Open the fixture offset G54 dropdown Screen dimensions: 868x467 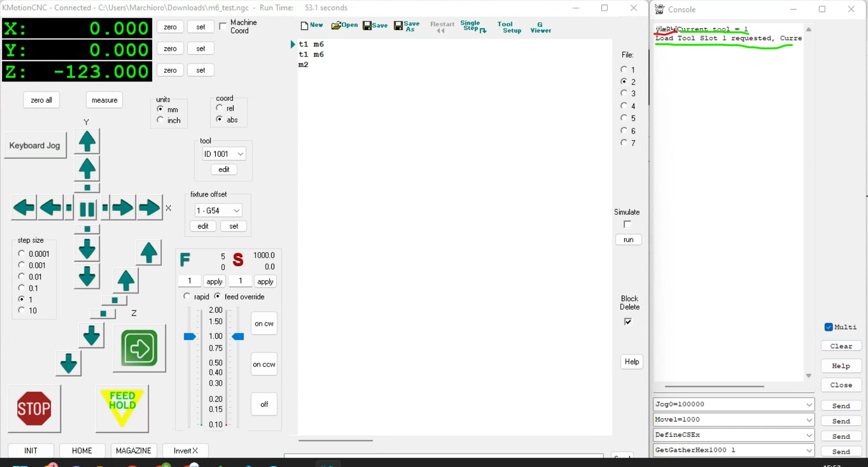click(218, 210)
